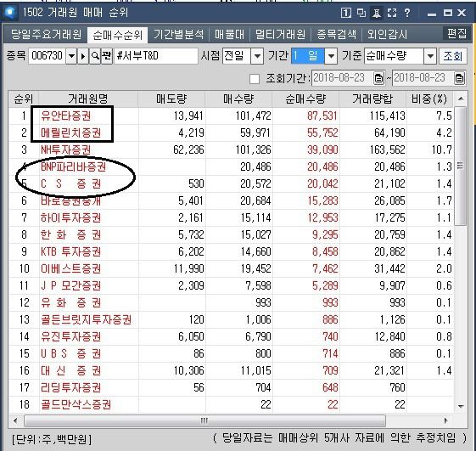Click the numbered '1' window icon
This screenshot has width=476, height=451.
coord(346,13)
